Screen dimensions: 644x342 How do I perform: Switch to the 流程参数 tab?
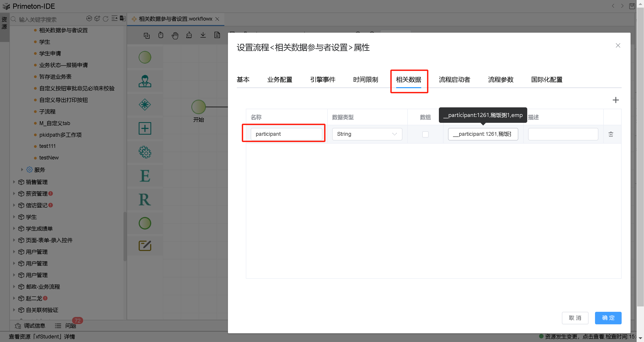(500, 79)
